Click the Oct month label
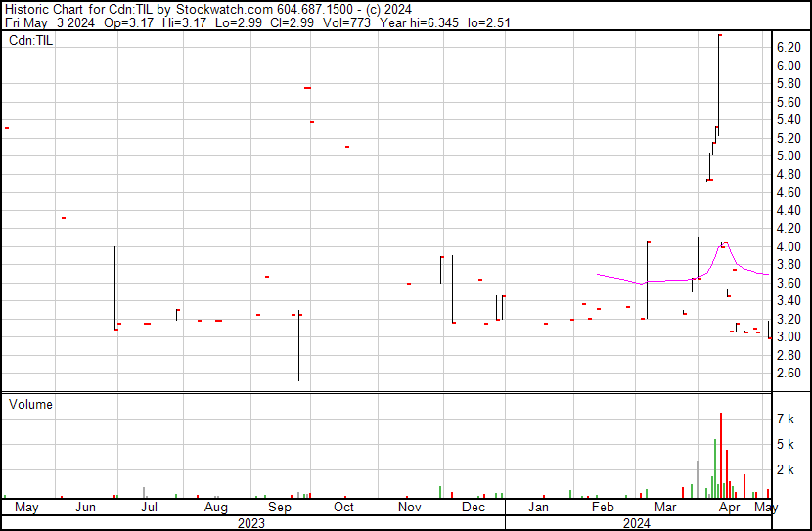Viewport: 812px width, 531px height. (x=343, y=508)
